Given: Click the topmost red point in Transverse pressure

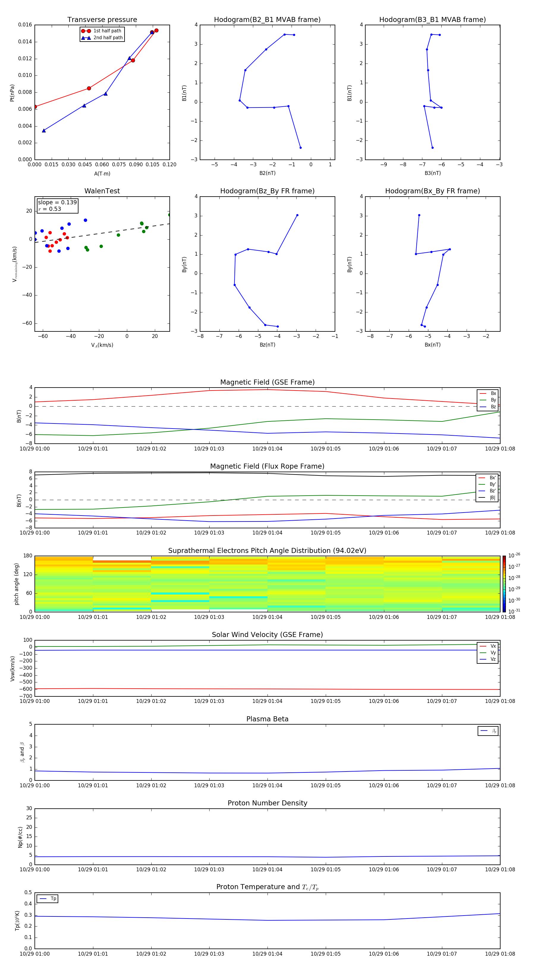Looking at the screenshot, I should (157, 30).
